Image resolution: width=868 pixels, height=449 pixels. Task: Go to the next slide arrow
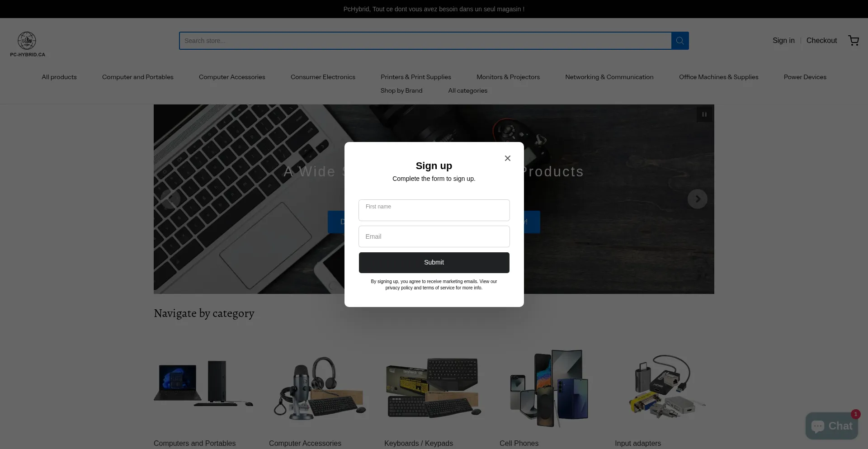(698, 199)
